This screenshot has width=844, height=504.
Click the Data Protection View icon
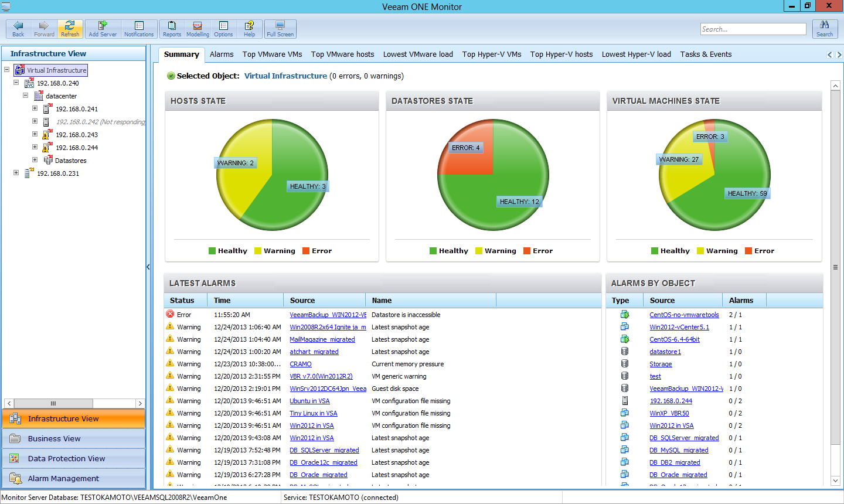(15, 458)
